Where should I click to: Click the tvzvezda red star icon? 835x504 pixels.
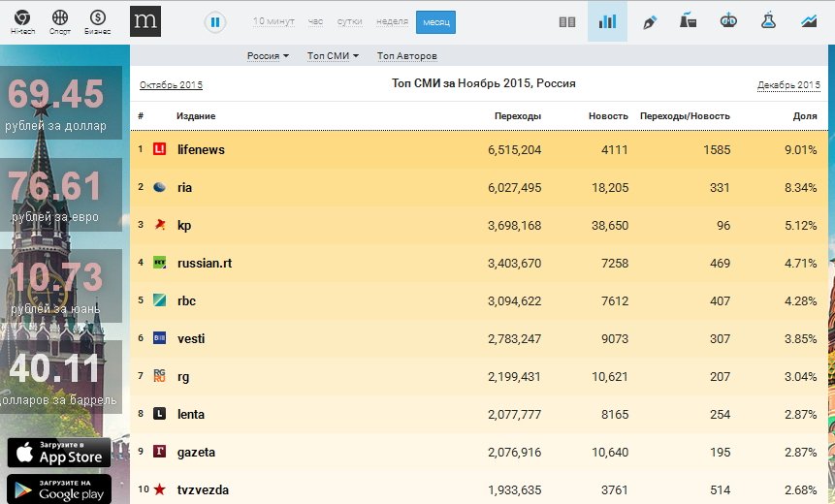pos(160,489)
